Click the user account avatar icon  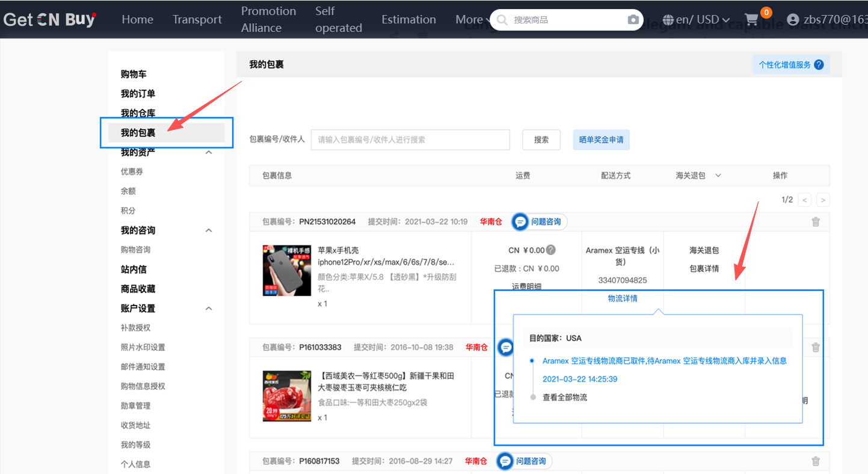tap(793, 20)
